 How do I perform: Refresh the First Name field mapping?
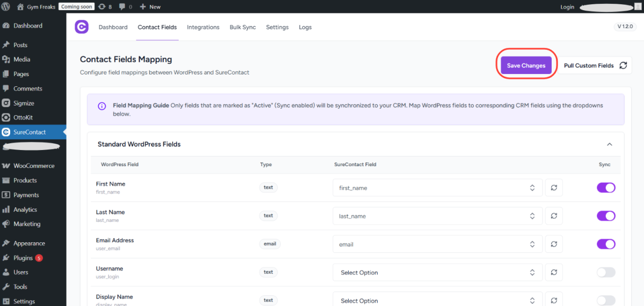tap(554, 188)
